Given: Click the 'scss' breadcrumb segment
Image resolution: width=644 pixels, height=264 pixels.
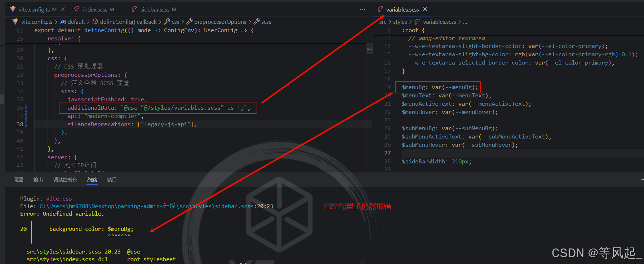Looking at the screenshot, I should (x=266, y=22).
